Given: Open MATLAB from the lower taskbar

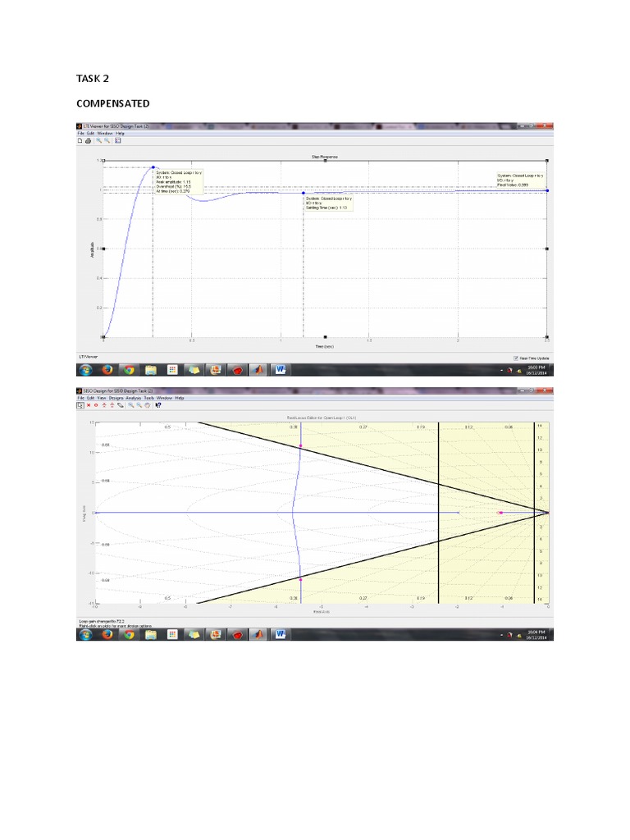Looking at the screenshot, I should point(258,634).
